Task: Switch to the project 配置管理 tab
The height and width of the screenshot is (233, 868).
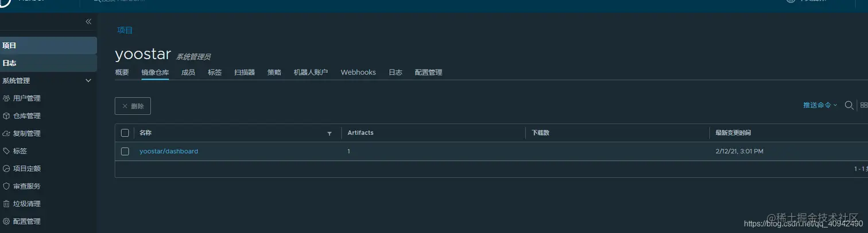Action: coord(428,72)
